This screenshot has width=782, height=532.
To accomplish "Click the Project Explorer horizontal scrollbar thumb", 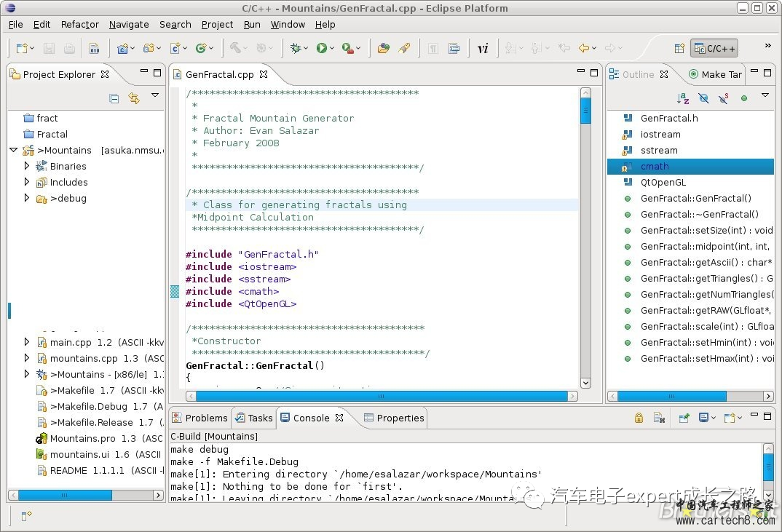I will (x=65, y=495).
